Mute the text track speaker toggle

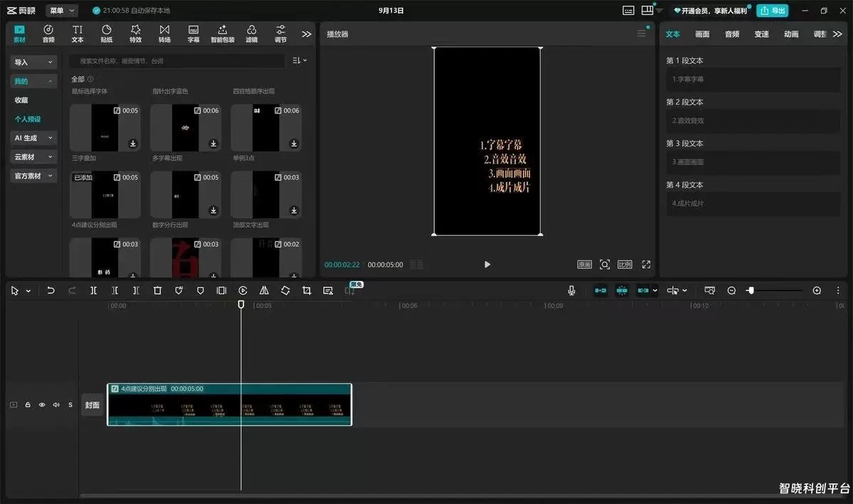[x=56, y=404]
